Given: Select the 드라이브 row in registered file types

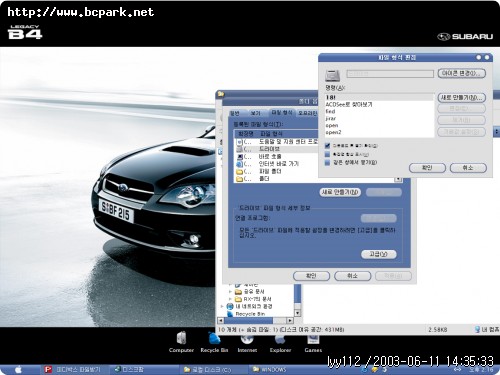Looking at the screenshot, I should 276,149.
